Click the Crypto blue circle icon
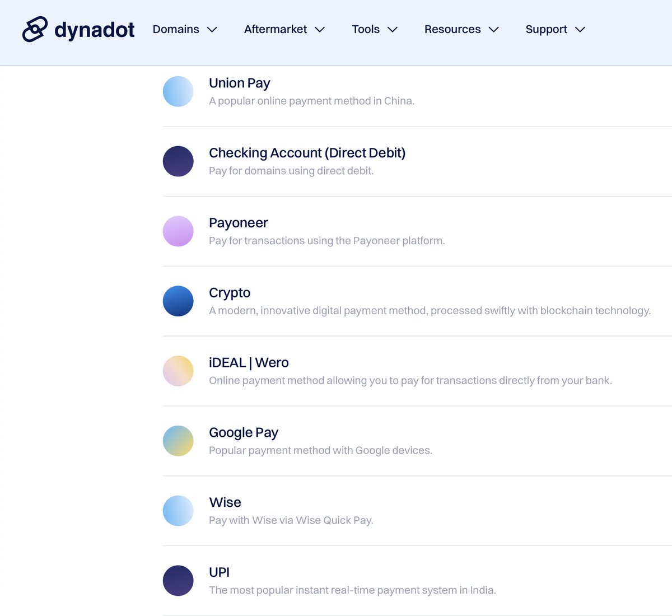 click(178, 301)
